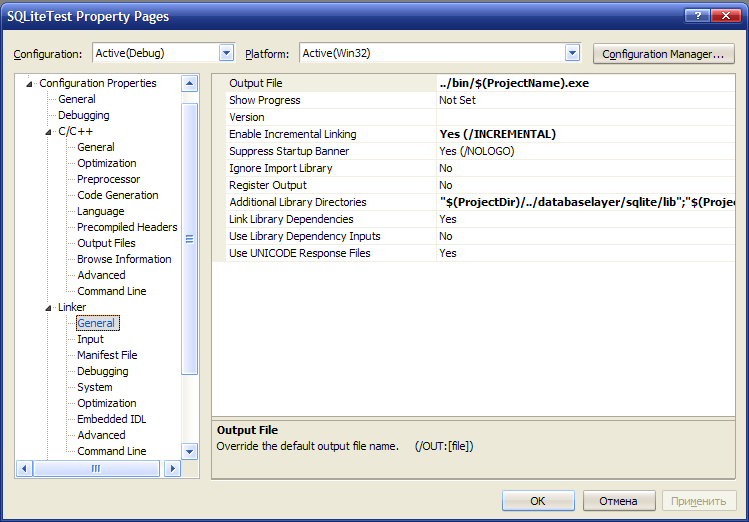Open the Linker Input page
The image size is (749, 522).
pyautogui.click(x=90, y=339)
